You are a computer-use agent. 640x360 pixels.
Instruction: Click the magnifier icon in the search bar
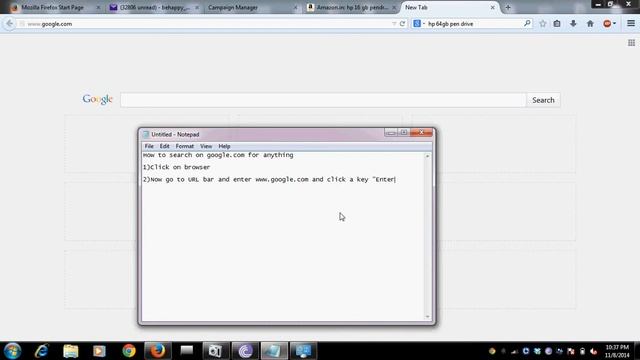pyautogui.click(x=527, y=24)
